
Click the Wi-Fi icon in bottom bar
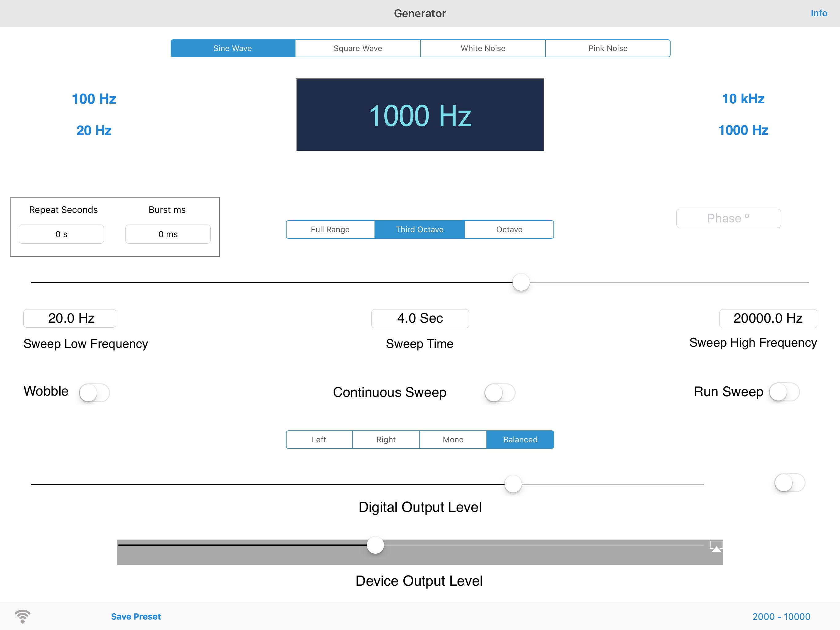(x=22, y=616)
